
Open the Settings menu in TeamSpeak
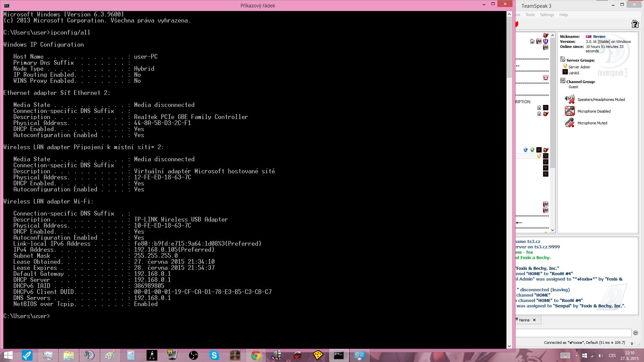point(547,15)
